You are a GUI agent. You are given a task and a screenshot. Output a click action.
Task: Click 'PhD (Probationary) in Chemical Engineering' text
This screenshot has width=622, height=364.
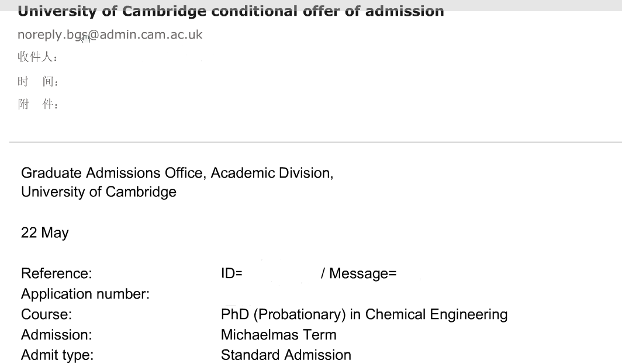pyautogui.click(x=364, y=314)
